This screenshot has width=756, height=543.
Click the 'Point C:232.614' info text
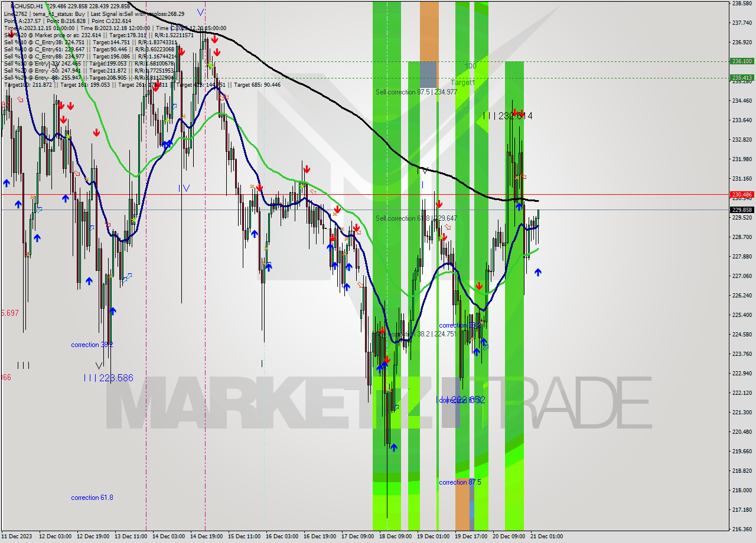pos(110,21)
